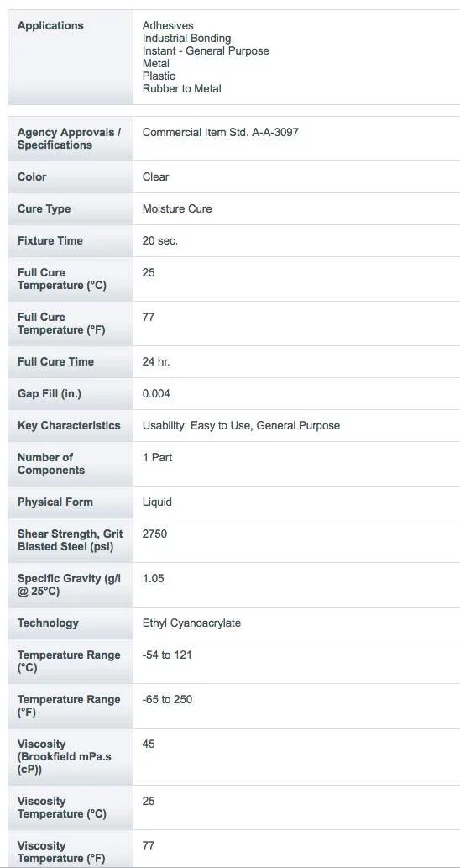Select the Ethyl Cyanoacrylate technology value

pos(192,623)
